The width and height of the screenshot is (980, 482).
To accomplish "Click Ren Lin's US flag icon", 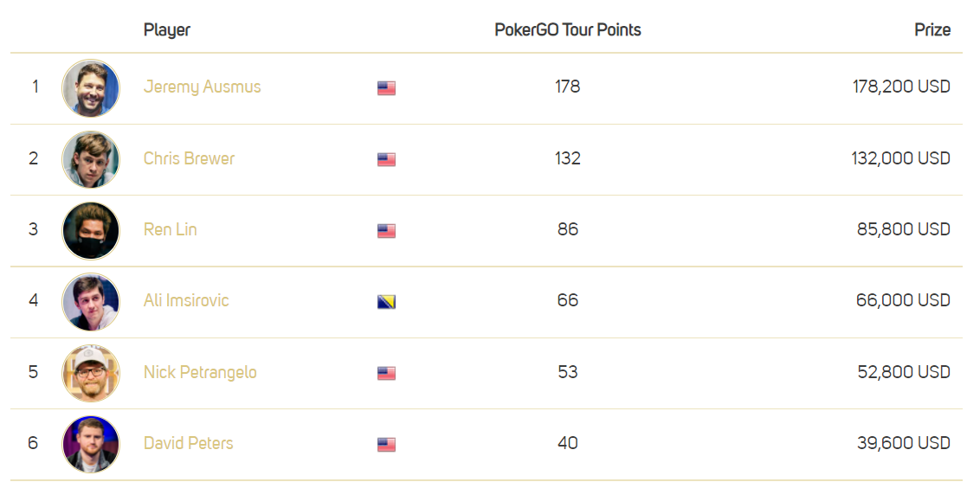I will pos(386,230).
